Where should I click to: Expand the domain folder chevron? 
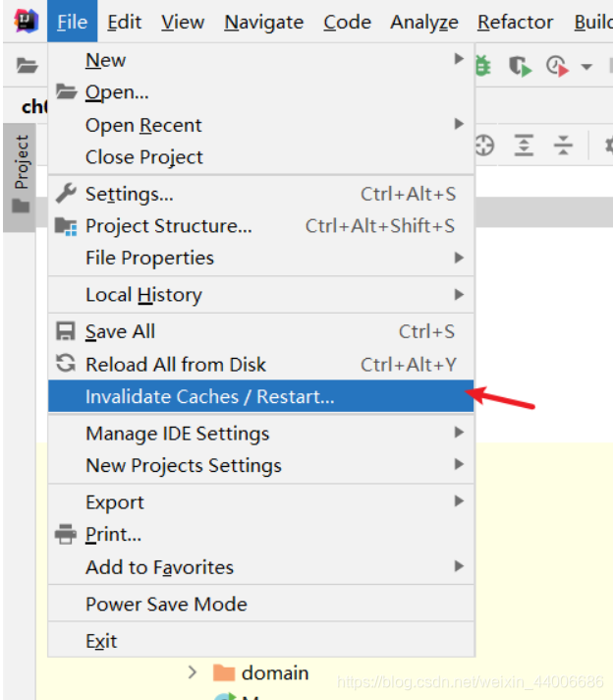[x=193, y=672]
